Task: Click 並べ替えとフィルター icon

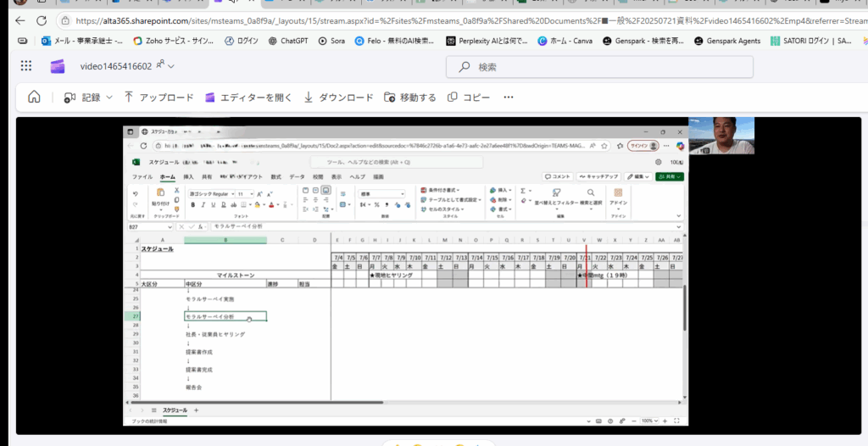Action: point(556,193)
